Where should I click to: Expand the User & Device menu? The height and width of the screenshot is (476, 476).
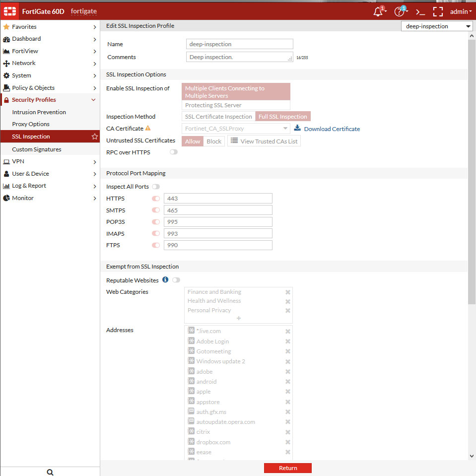point(50,174)
